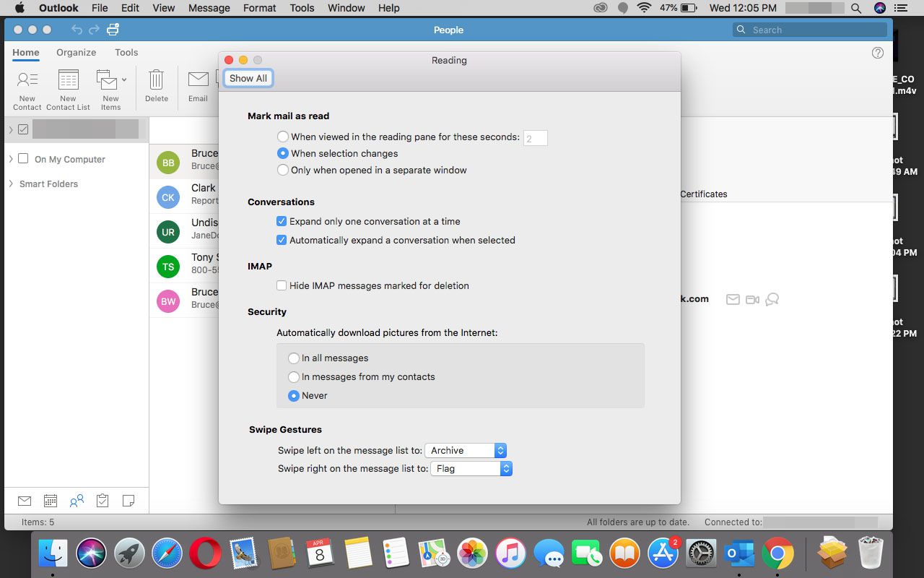This screenshot has height=578, width=924.
Task: Expand the Smart Folders chevron
Action: tap(11, 184)
